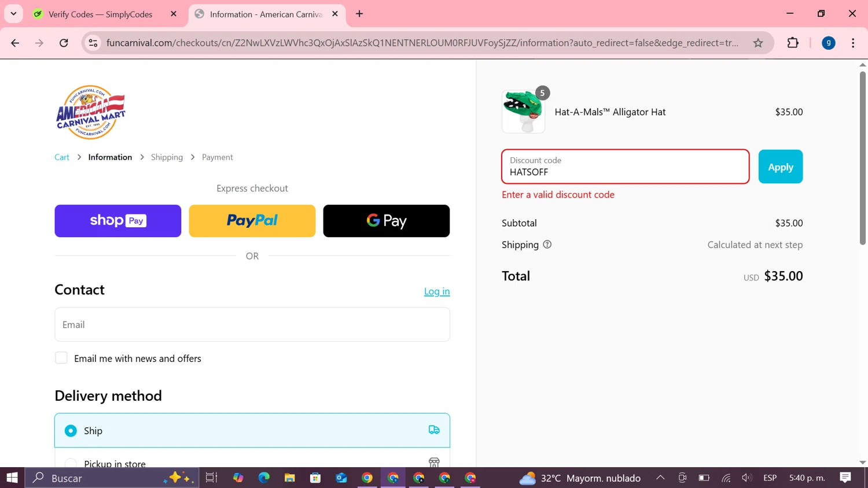Check out with PayPal
Screen dimensions: 868x488
tap(252, 221)
